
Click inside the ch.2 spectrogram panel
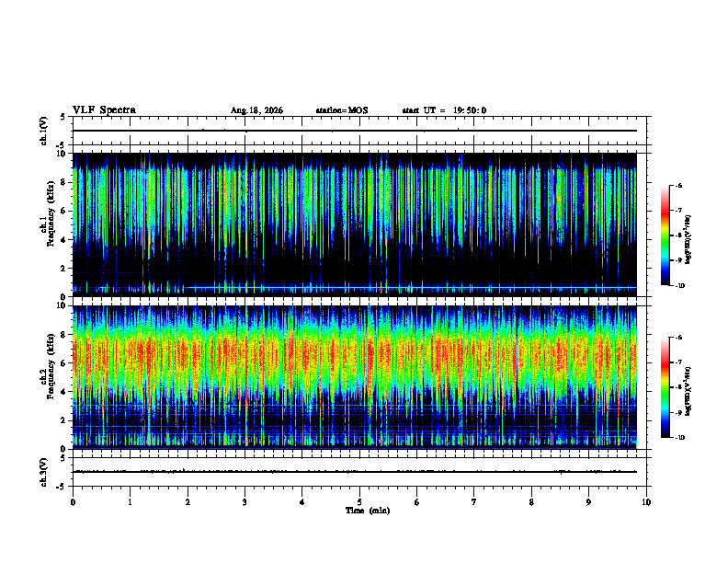(355, 377)
